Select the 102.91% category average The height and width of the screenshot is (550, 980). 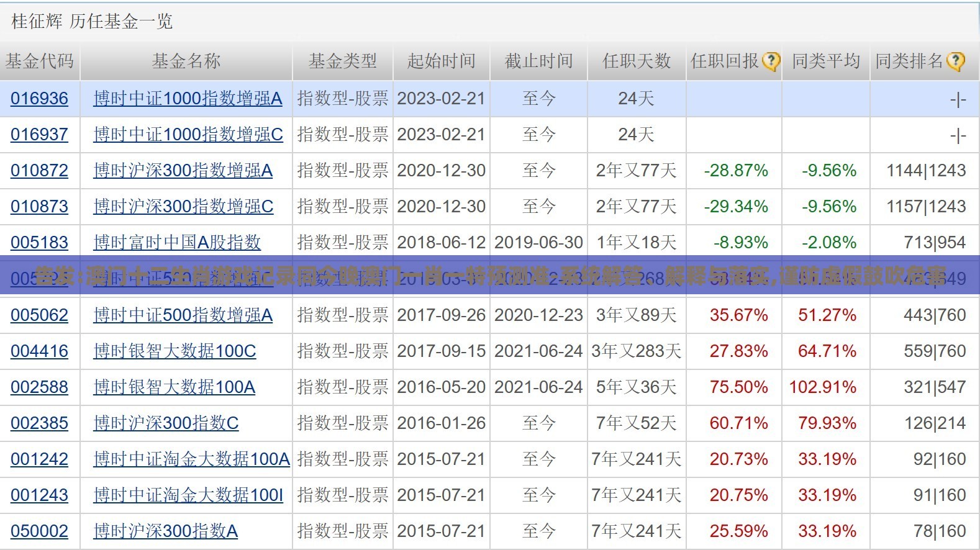tap(823, 387)
